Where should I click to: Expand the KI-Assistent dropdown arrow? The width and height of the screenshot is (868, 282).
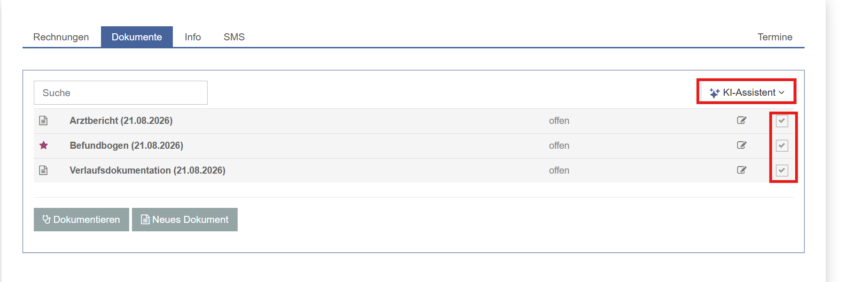(782, 92)
